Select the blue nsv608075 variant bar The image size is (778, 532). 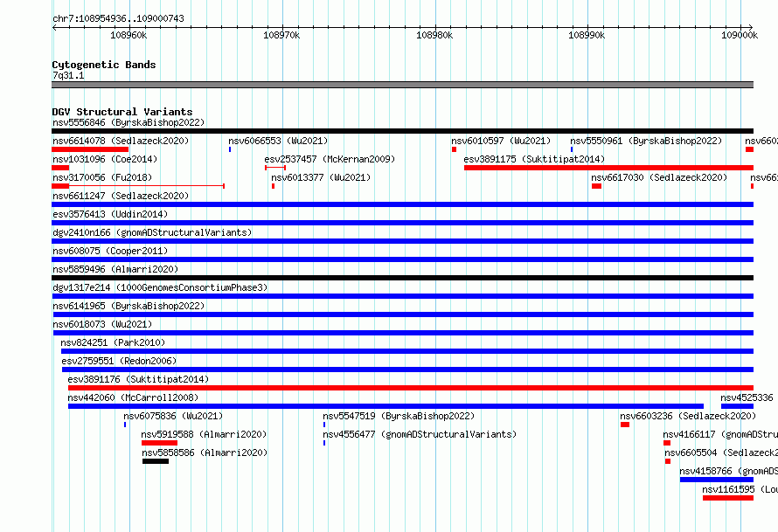click(x=402, y=259)
